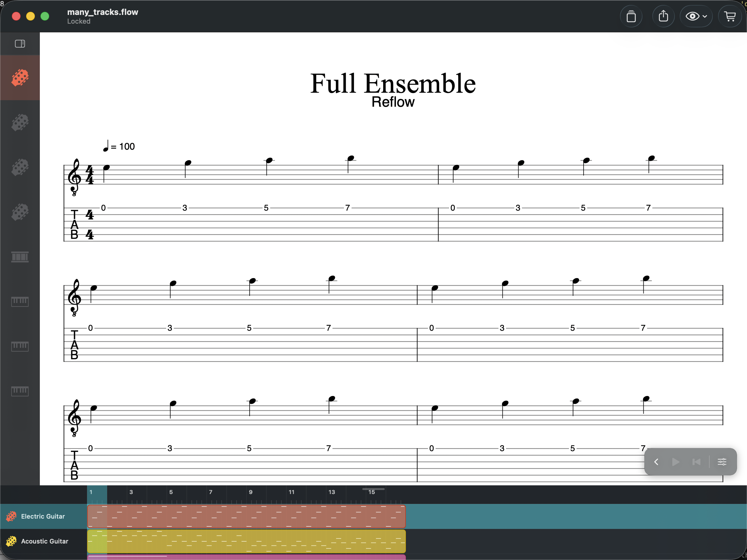This screenshot has height=560, width=747.
Task: Open the share export icon
Action: coord(663,16)
